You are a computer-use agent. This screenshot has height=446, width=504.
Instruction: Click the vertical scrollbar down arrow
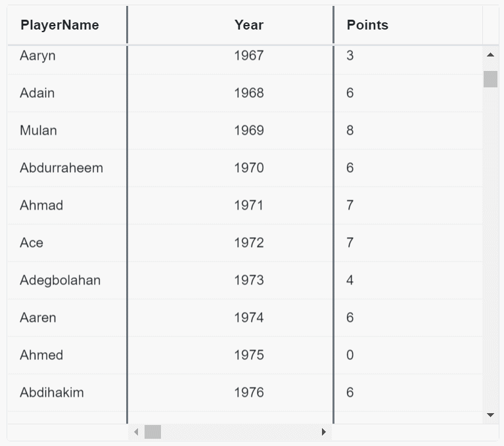tap(490, 415)
